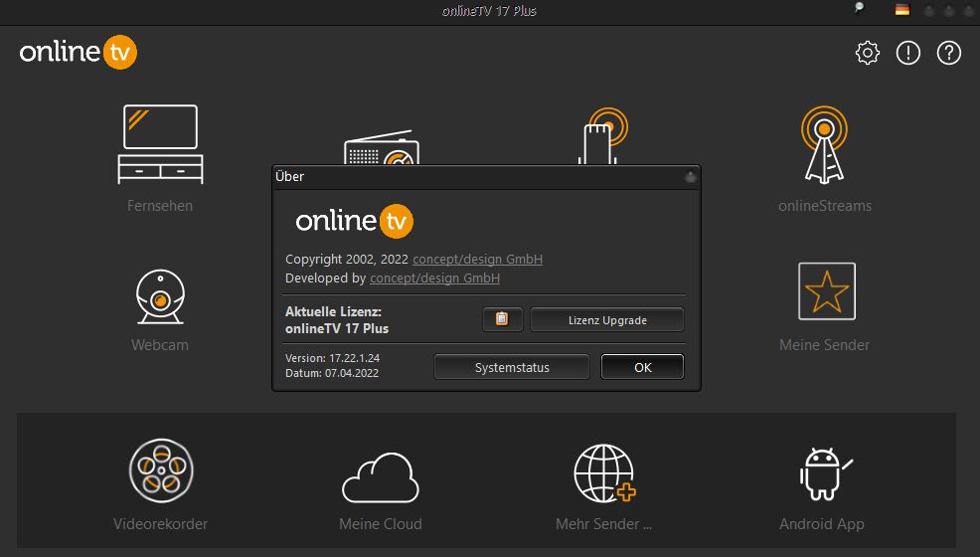This screenshot has width=980, height=557.
Task: Open the onlineStreams tower icon
Action: click(824, 144)
